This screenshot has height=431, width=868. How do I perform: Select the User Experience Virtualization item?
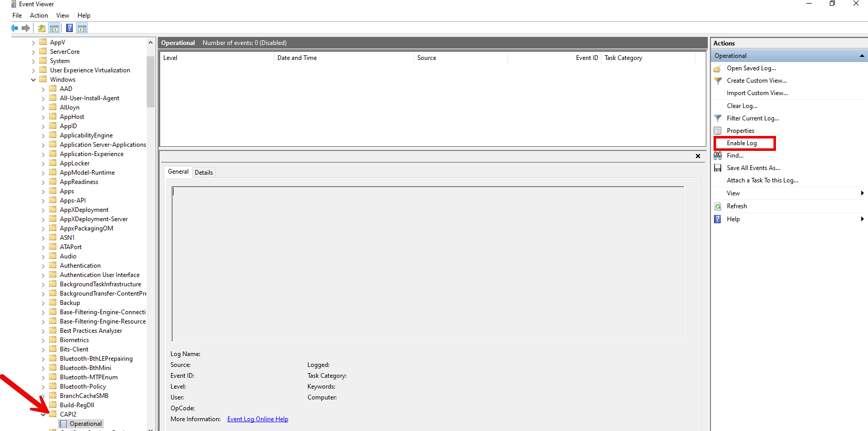tap(90, 70)
